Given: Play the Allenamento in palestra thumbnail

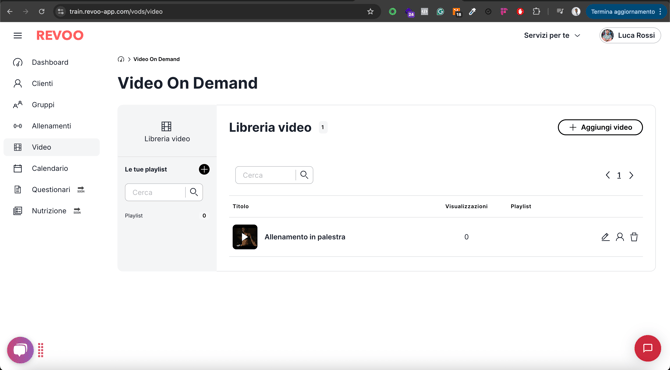Looking at the screenshot, I should click(x=245, y=237).
